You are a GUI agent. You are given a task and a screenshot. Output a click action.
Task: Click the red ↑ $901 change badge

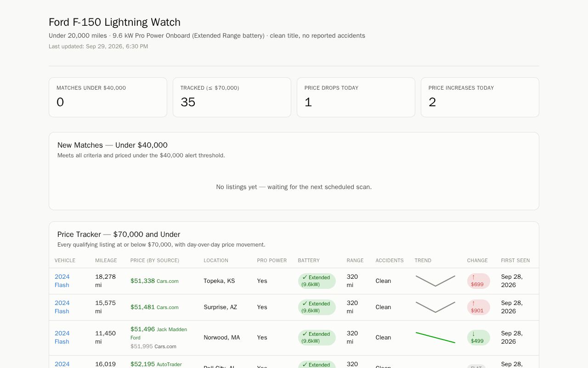pyautogui.click(x=478, y=307)
